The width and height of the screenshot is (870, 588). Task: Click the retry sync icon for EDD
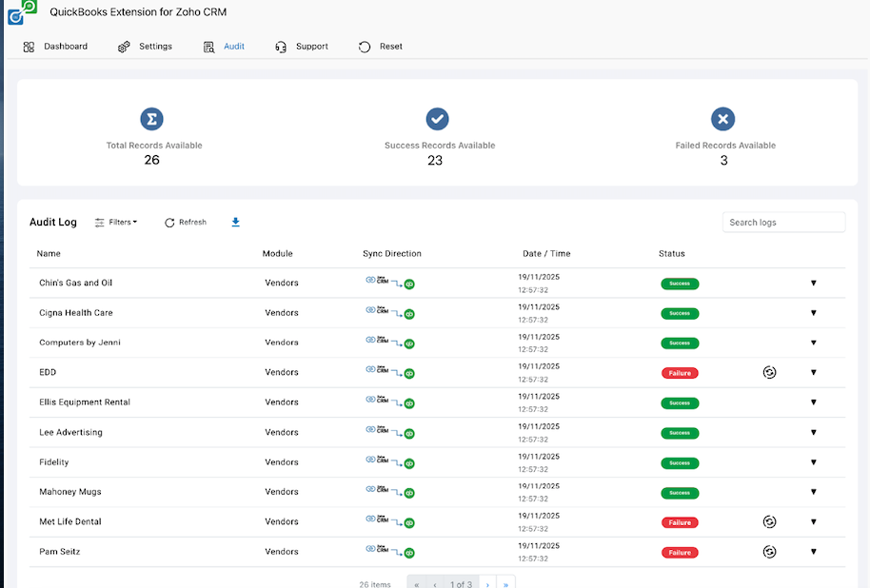tap(769, 372)
